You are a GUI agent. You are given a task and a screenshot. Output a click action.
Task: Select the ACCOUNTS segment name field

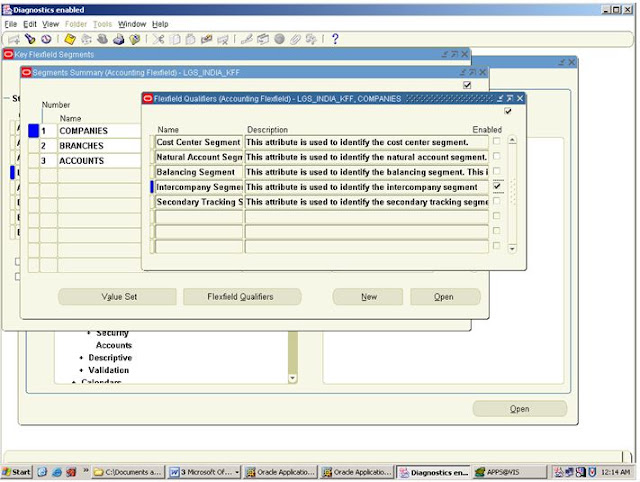tap(99, 161)
